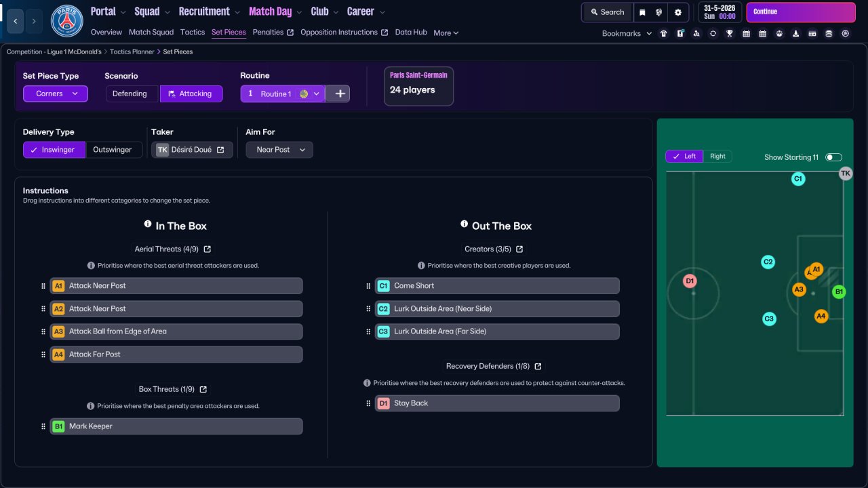Expand the Bookmarks dropdown
868x488 pixels.
point(627,33)
